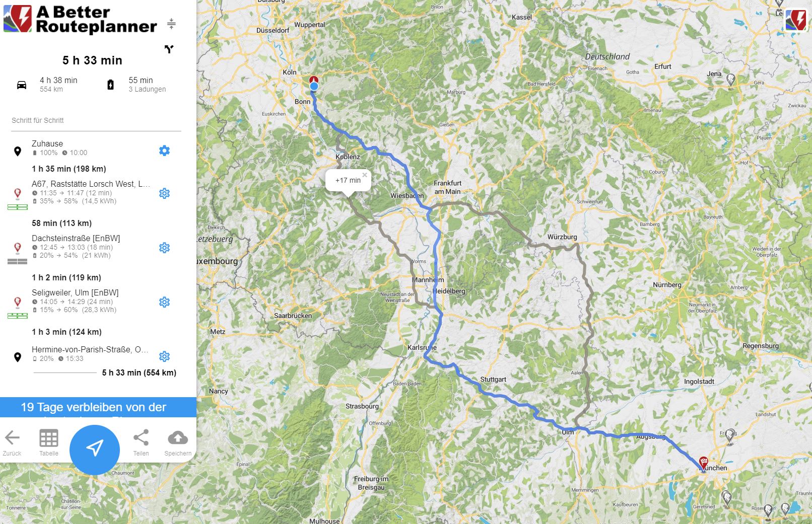The height and width of the screenshot is (524, 812).
Task: Share the plan via Teilen
Action: click(141, 443)
